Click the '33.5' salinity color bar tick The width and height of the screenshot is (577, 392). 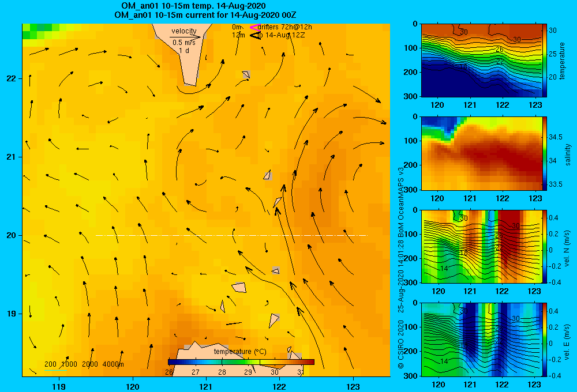coord(556,184)
